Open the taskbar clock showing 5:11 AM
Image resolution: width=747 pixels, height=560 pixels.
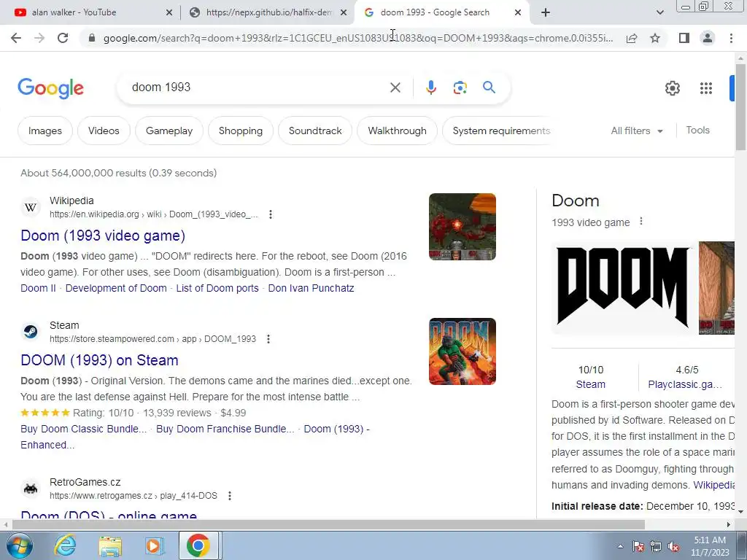[710, 546]
